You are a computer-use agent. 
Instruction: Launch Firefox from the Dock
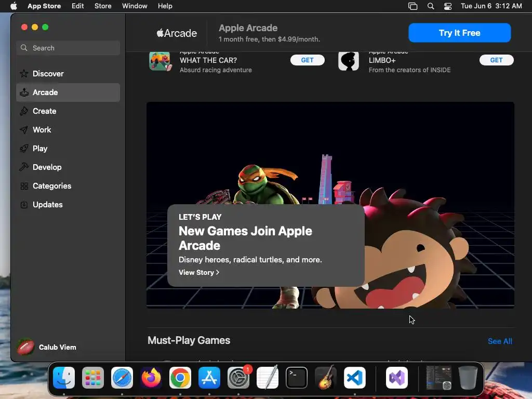151,378
